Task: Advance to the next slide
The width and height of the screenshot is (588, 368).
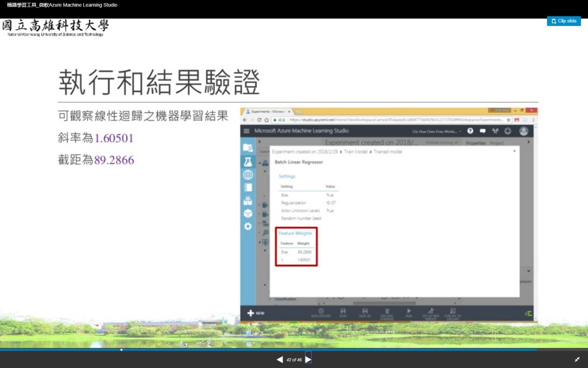Action: click(x=308, y=359)
